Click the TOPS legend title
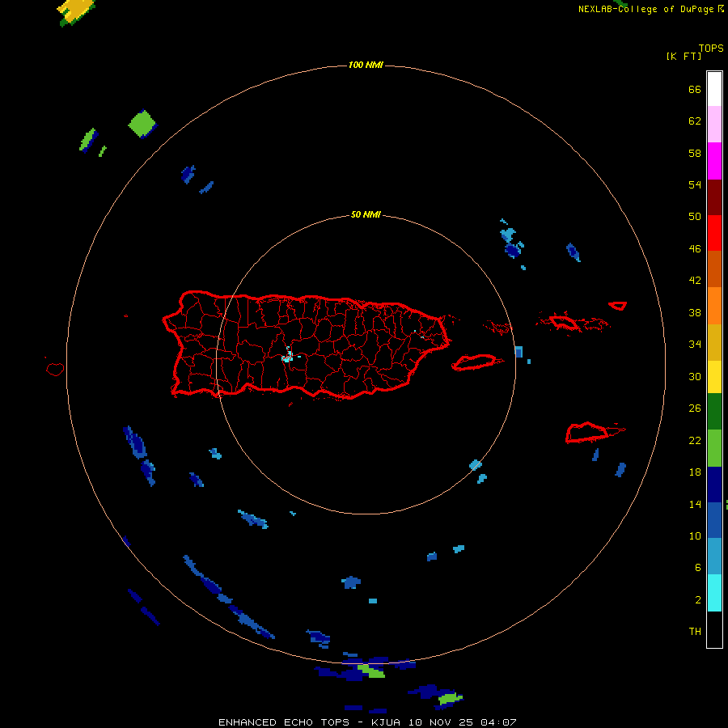This screenshot has height=728, width=728. click(711, 48)
